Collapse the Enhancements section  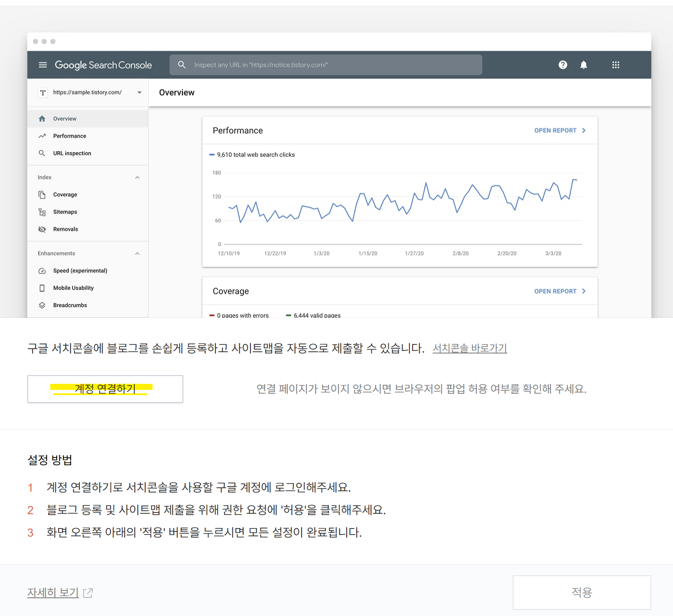point(137,254)
